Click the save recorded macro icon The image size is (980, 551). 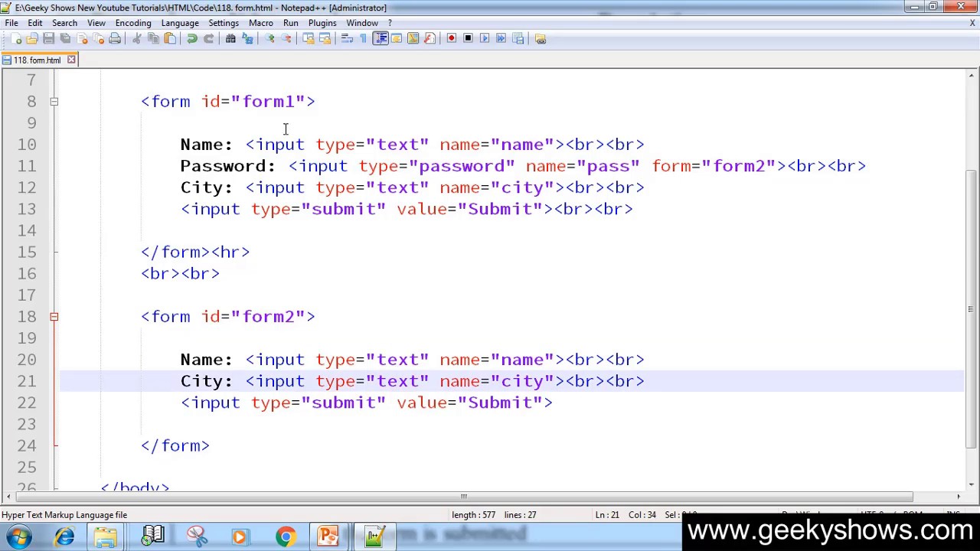(518, 38)
